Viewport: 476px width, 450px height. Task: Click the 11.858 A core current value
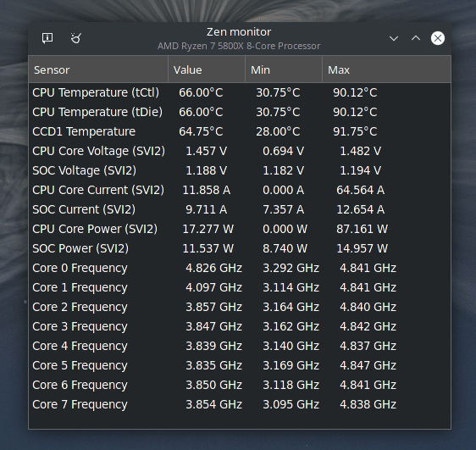click(207, 190)
